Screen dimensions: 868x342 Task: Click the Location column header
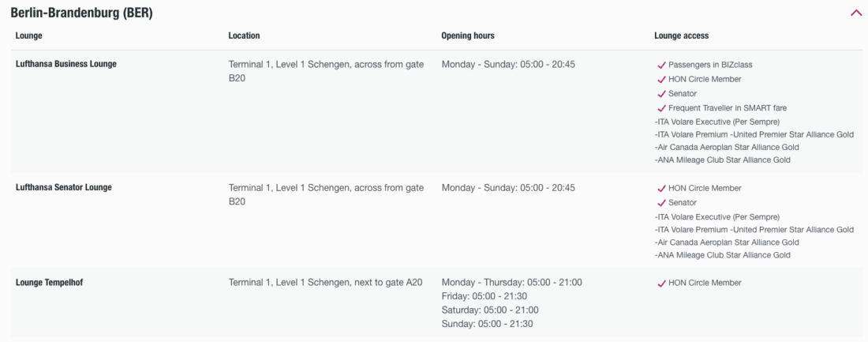click(x=244, y=36)
